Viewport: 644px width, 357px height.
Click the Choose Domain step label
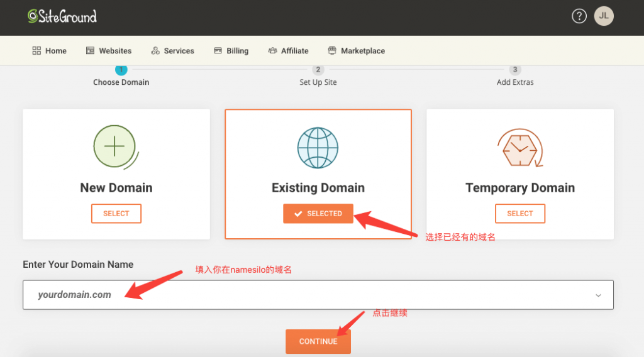[121, 82]
